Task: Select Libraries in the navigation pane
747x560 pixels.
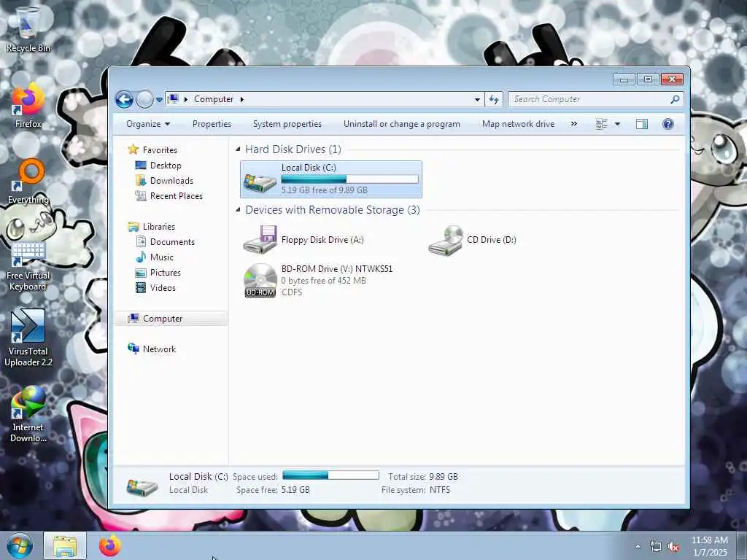Action: pyautogui.click(x=158, y=227)
